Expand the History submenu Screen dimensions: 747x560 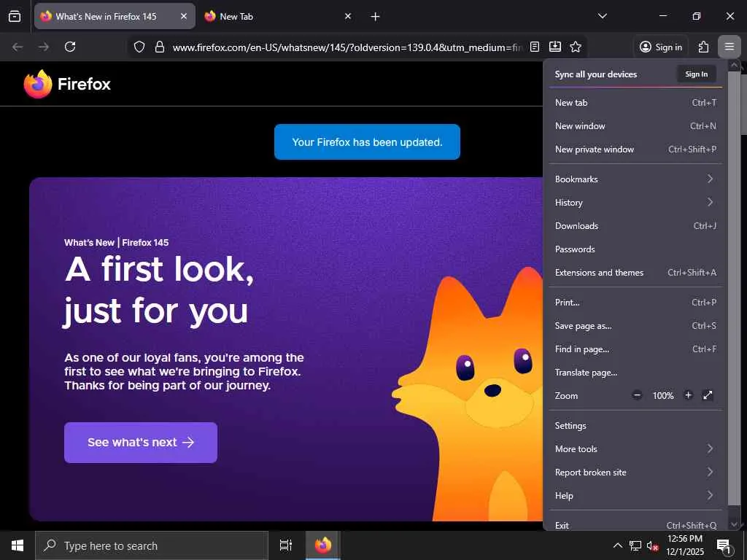pyautogui.click(x=635, y=203)
